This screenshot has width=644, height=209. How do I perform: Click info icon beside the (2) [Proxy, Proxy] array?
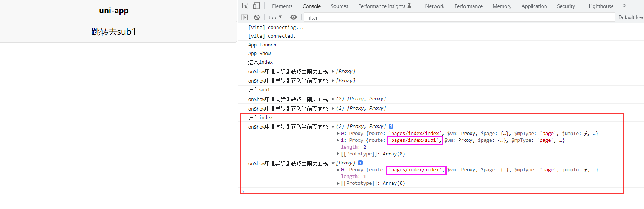coord(391,126)
